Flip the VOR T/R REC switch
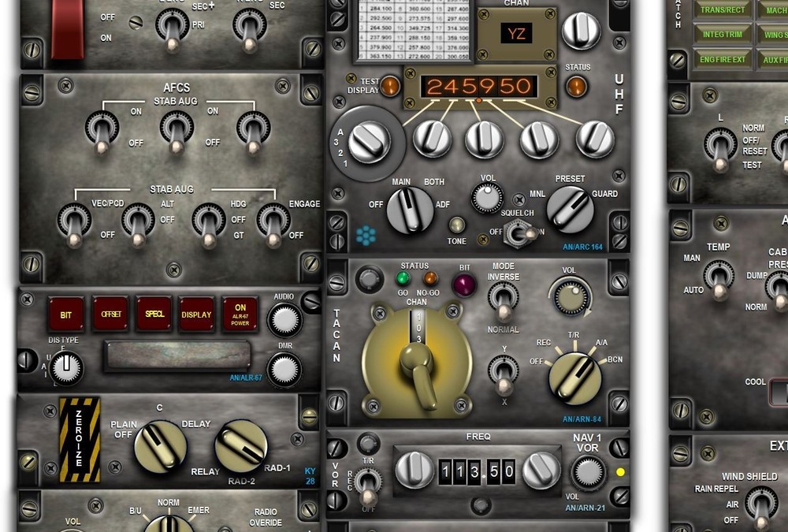This screenshot has width=788, height=532. pos(368,487)
